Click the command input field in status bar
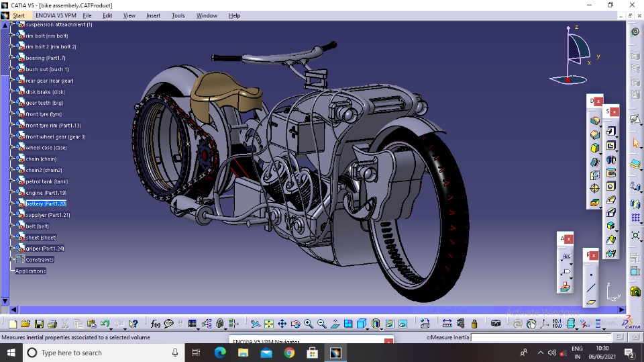Viewport: 644px width, 362px height. pos(541,337)
